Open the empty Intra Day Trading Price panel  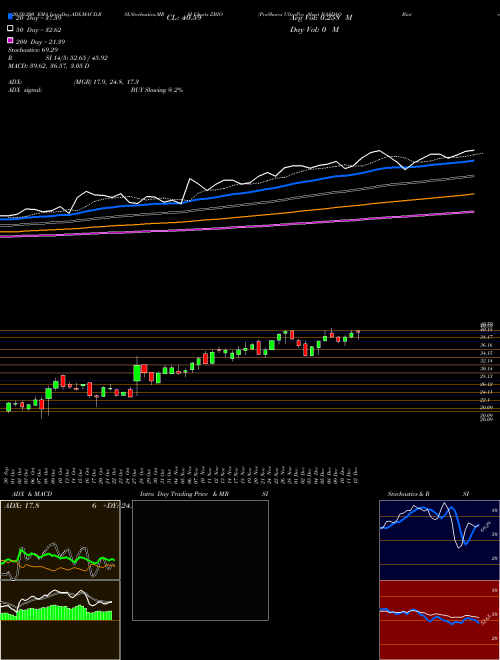[200, 560]
